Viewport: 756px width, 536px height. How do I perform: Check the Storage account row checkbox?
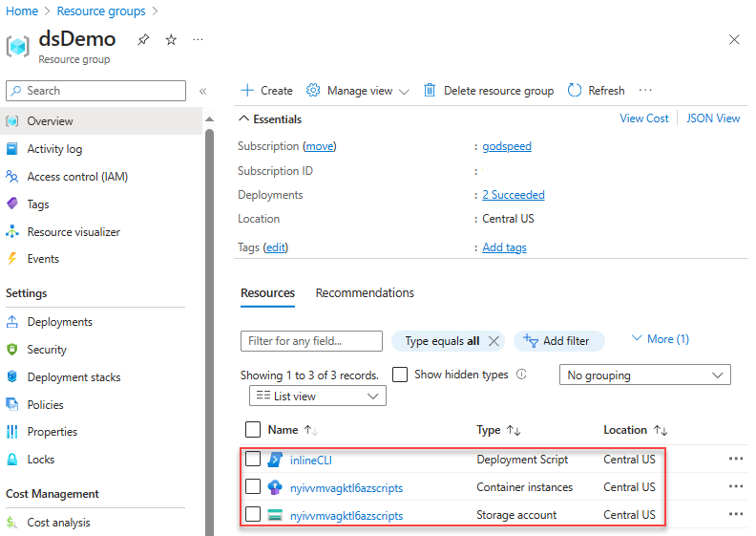pyautogui.click(x=253, y=514)
